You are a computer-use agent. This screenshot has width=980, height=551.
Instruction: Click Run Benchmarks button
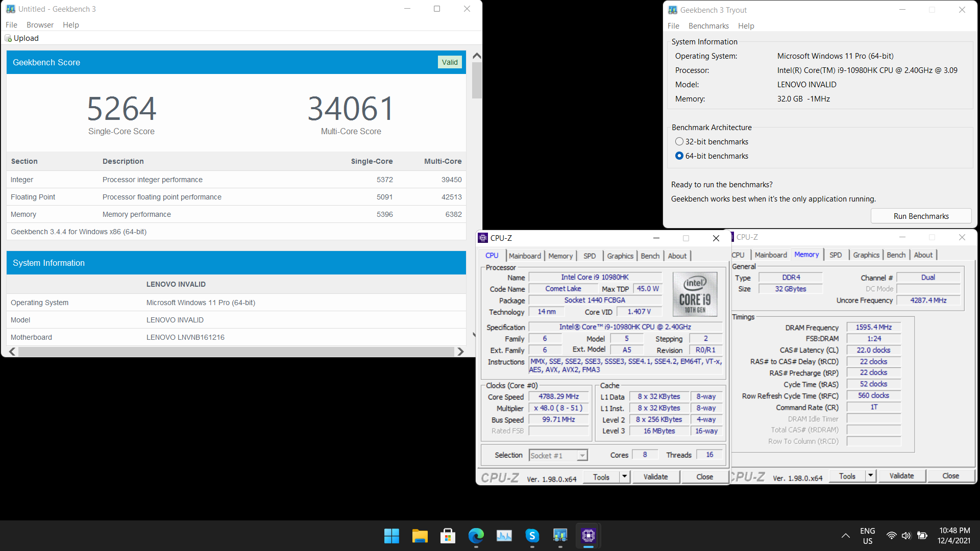pos(921,216)
